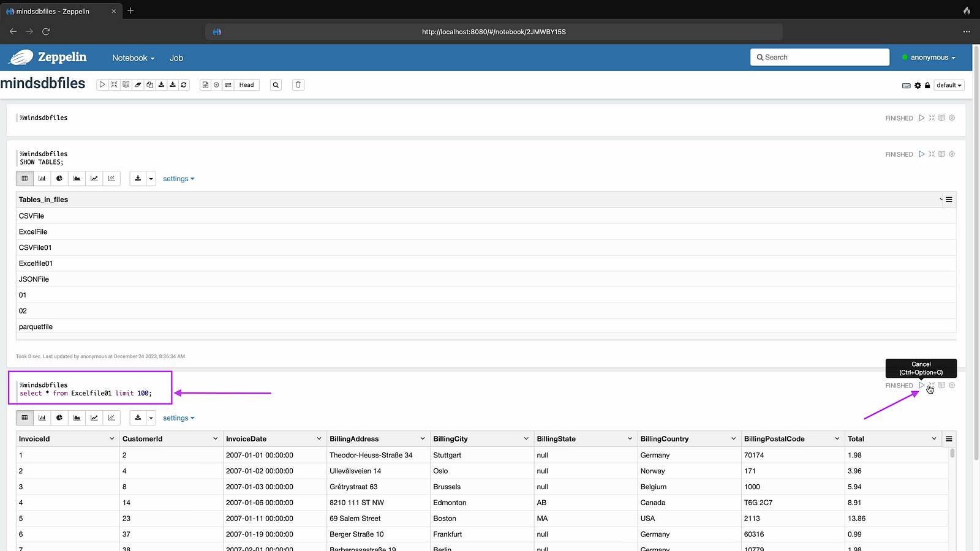Expand settings for Excelfile01 result
The image size is (980, 551).
point(178,418)
